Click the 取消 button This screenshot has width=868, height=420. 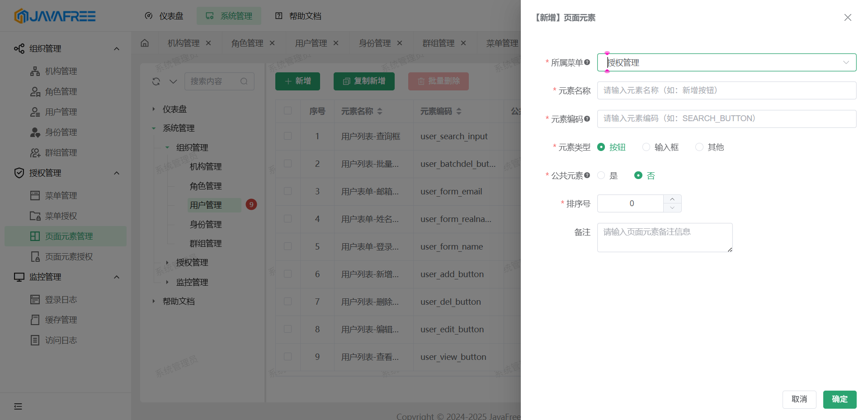799,399
